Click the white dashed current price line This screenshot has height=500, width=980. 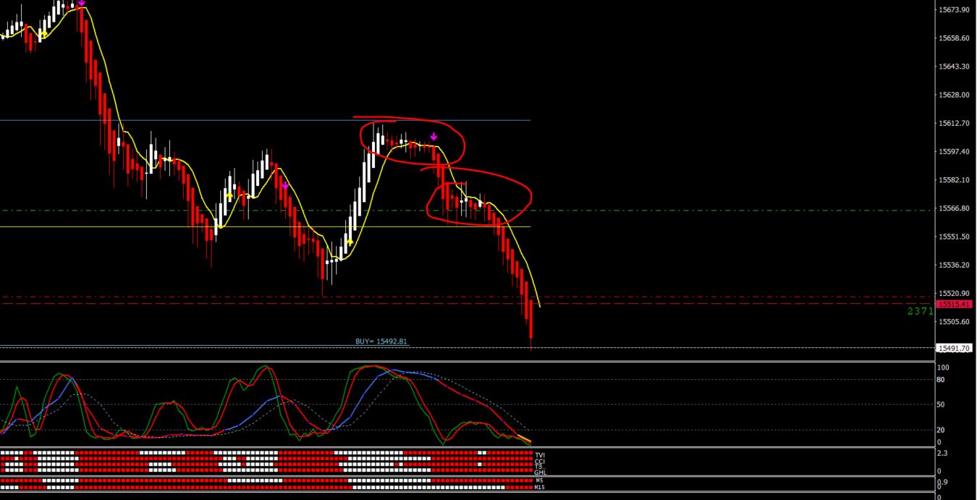pyautogui.click(x=467, y=348)
